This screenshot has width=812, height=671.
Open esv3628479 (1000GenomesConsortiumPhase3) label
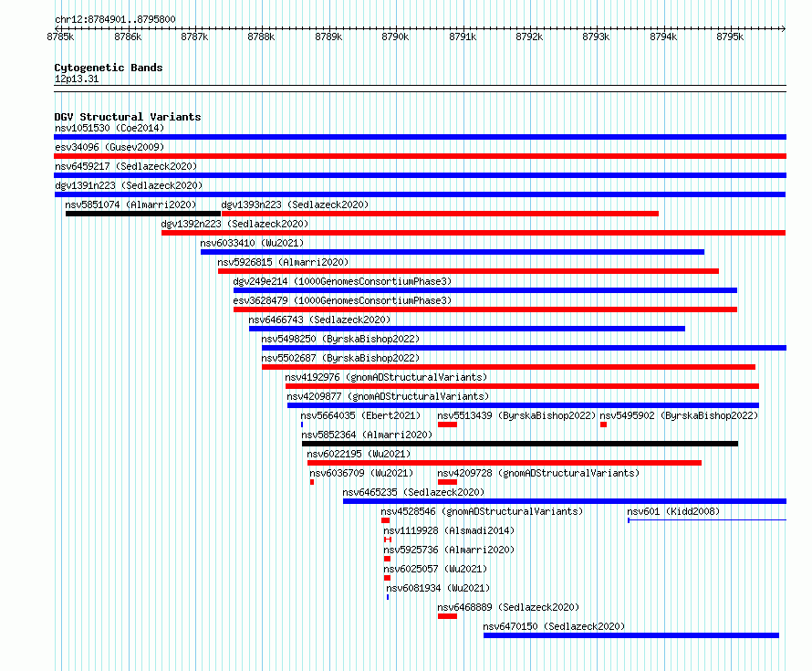click(342, 300)
